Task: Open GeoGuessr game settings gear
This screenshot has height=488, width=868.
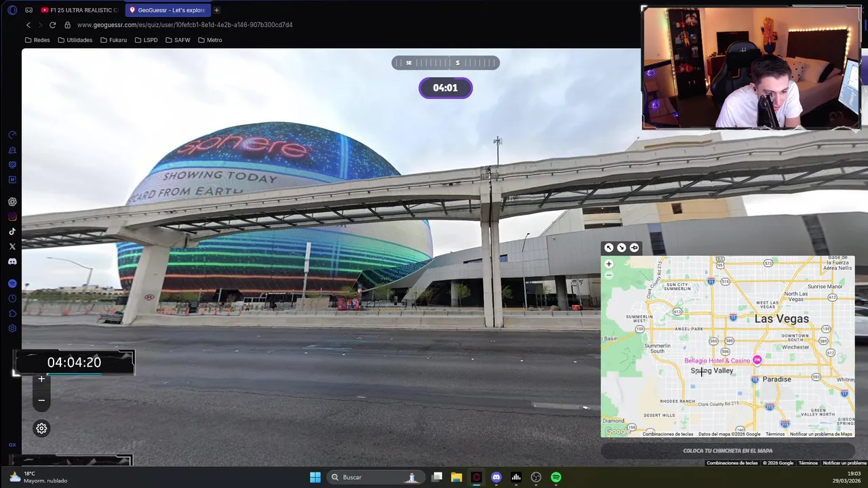Action: click(41, 428)
